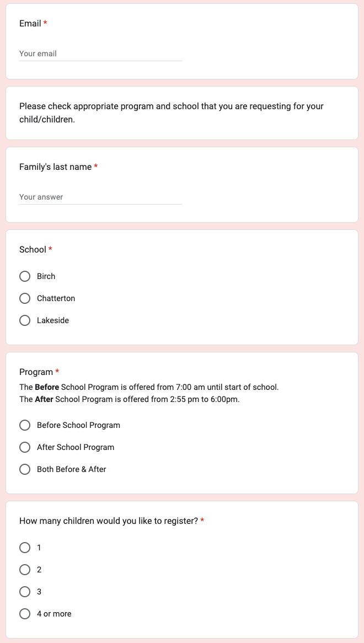Click the Email question label
The height and width of the screenshot is (643, 364).
30,23
